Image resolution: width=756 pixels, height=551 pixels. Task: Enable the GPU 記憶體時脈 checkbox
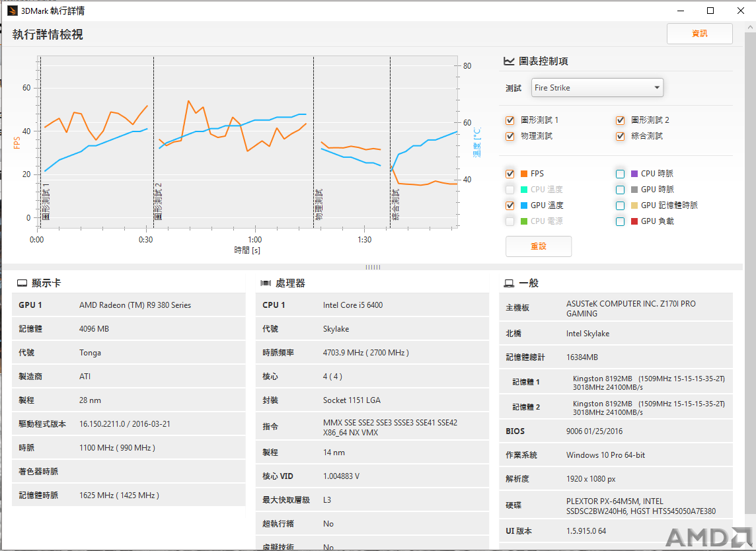tap(621, 205)
